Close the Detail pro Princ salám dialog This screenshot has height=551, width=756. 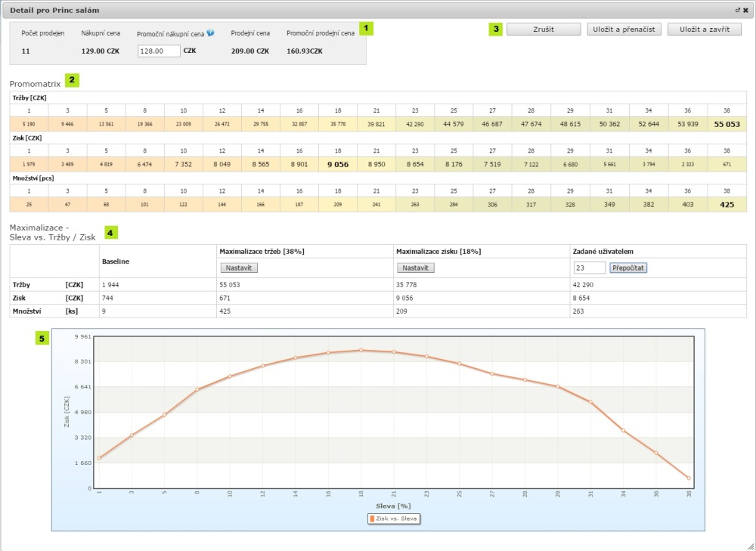click(x=746, y=11)
